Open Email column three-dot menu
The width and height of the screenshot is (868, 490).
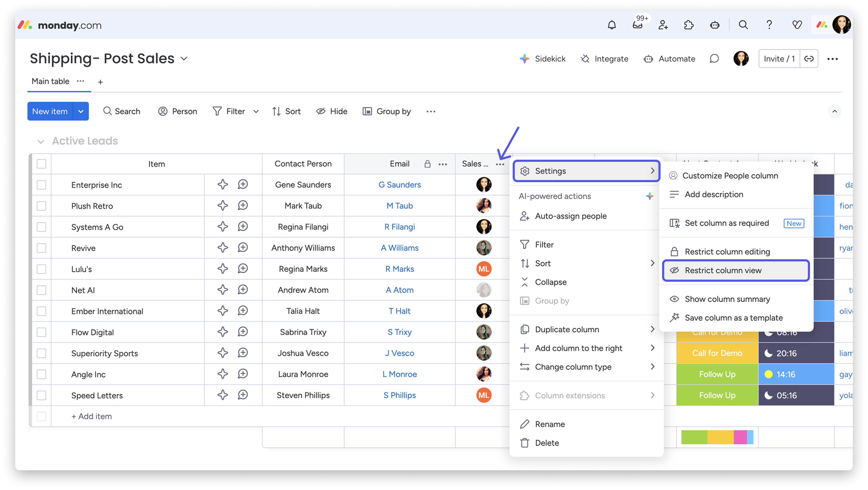(x=443, y=164)
